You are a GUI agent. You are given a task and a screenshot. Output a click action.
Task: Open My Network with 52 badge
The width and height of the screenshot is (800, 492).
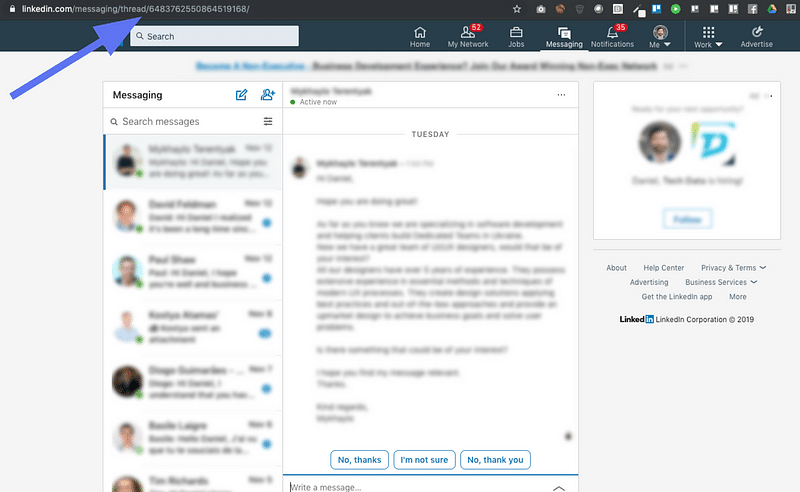tap(468, 37)
